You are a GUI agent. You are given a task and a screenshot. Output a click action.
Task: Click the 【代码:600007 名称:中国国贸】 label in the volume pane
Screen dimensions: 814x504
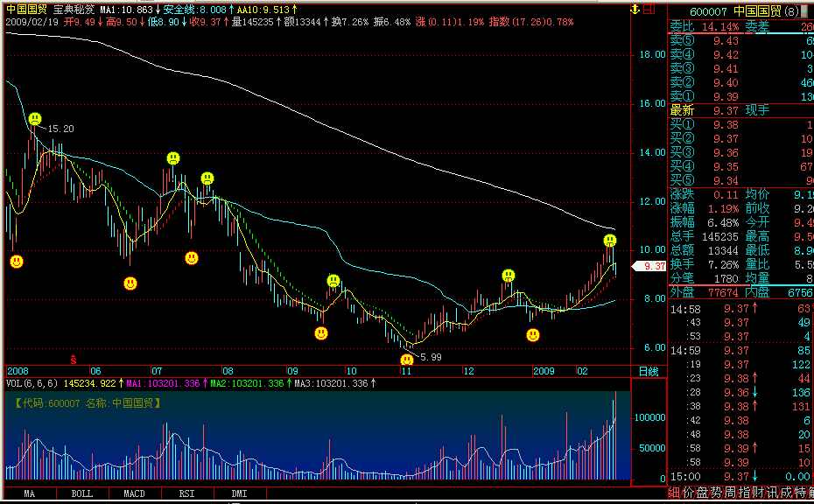coord(88,403)
